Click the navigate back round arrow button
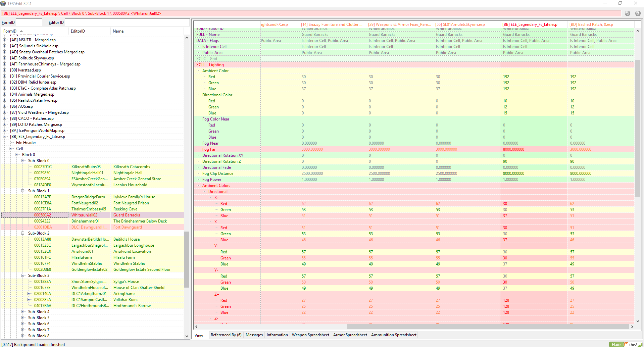This screenshot has width=644, height=347. click(x=628, y=13)
